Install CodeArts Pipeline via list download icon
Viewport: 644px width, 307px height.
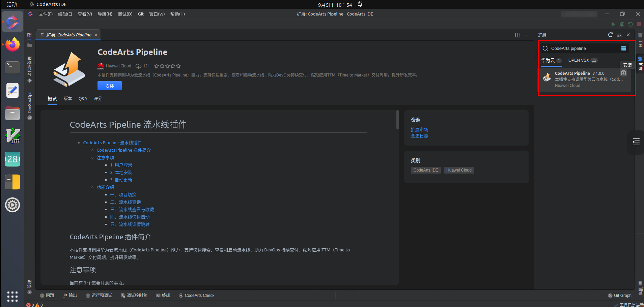623,73
